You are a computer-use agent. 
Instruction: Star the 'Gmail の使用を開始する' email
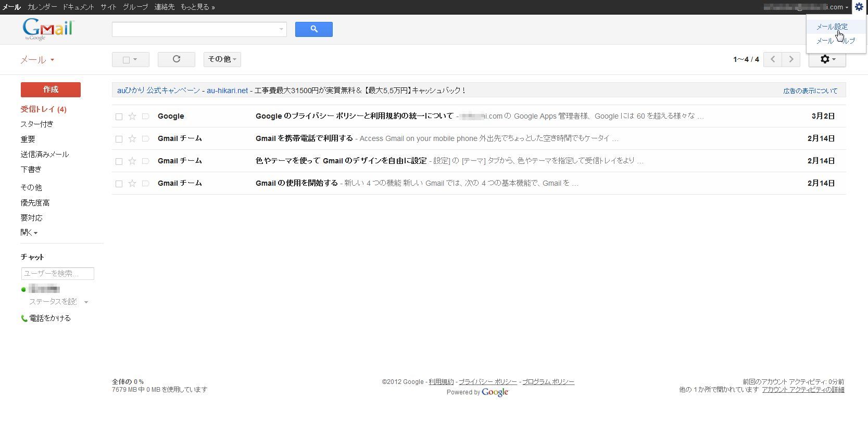pos(132,184)
